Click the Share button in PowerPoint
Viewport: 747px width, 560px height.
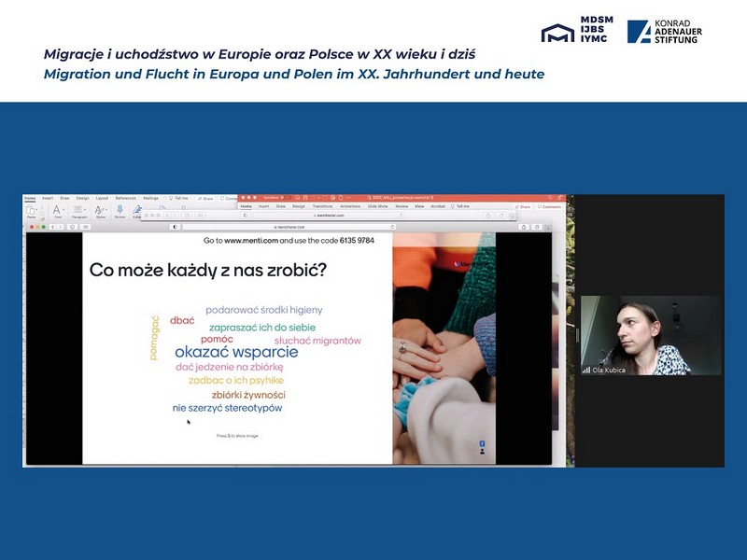pyautogui.click(x=522, y=206)
